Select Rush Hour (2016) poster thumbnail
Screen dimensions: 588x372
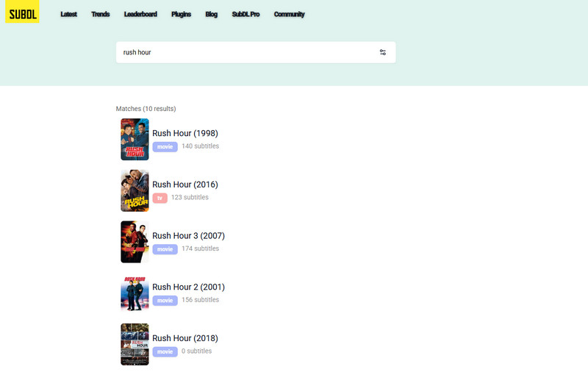[x=135, y=191]
